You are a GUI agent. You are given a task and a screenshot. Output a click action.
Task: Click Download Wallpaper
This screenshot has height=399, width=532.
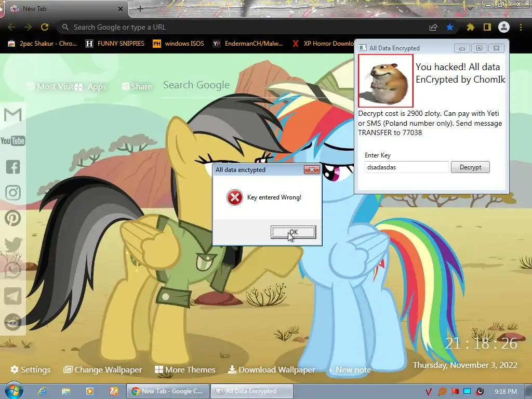pyautogui.click(x=271, y=369)
